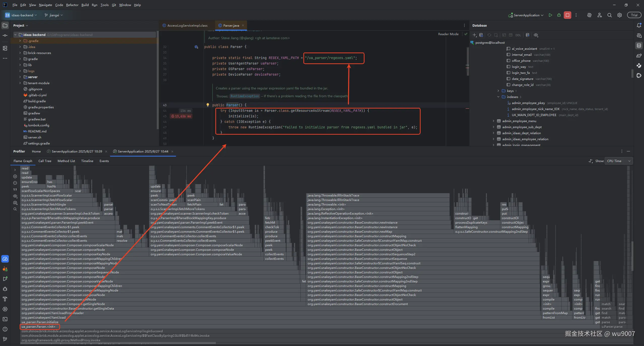Screen dimensions: 644x346
Task: Open the jiangxi branch dropdown
Action: 54,15
